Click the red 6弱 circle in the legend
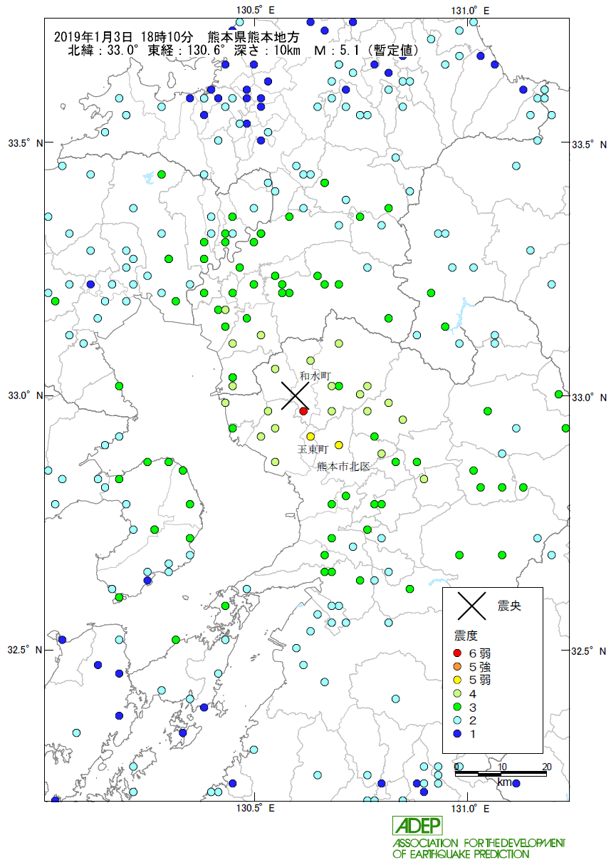The height and width of the screenshot is (865, 616). pyautogui.click(x=457, y=653)
